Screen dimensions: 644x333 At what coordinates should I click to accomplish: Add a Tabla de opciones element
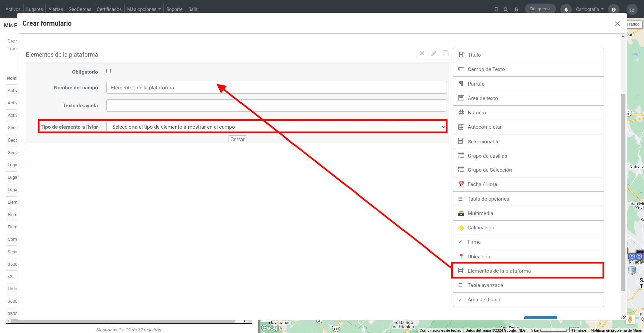point(528,199)
